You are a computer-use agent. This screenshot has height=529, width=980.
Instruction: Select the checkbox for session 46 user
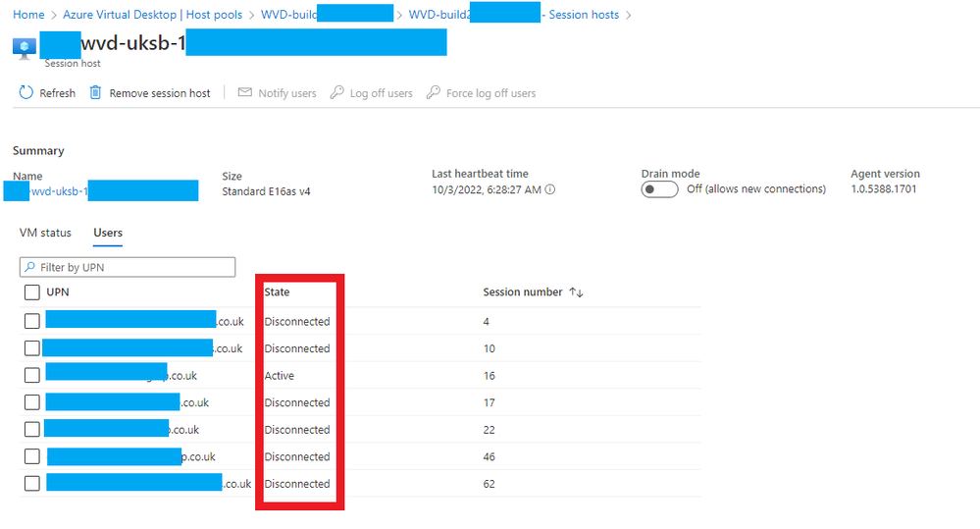click(x=31, y=456)
